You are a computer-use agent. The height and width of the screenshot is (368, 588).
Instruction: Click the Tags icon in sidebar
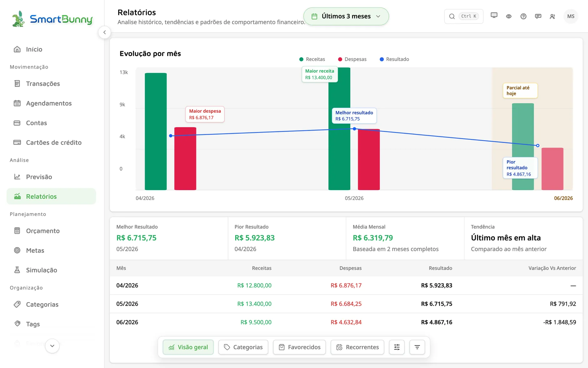(x=17, y=324)
